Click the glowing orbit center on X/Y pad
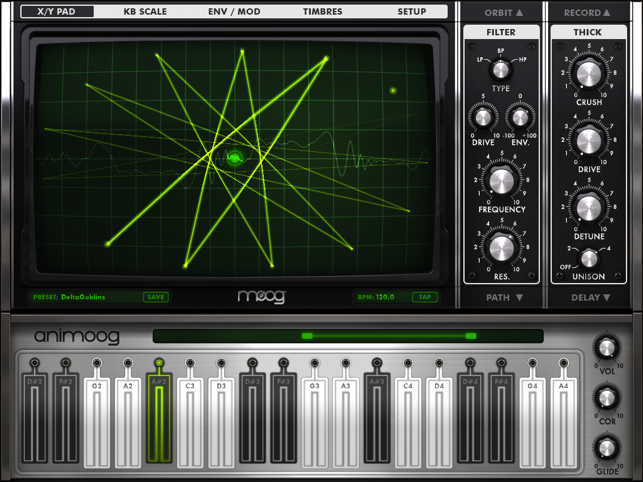Viewport: 643px width, 482px height. click(x=235, y=158)
